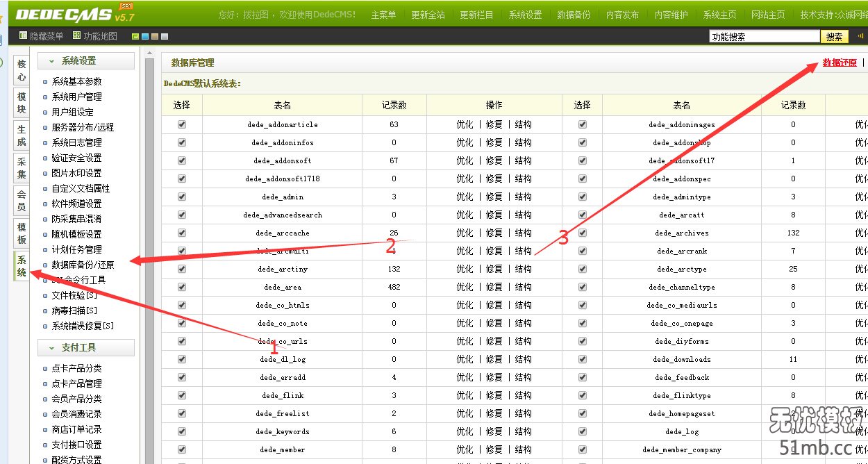Open 内容发布 in top navigation

(x=622, y=15)
